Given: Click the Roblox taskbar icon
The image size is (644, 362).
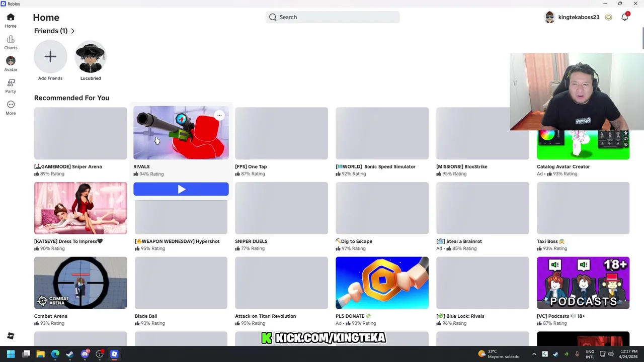Looking at the screenshot, I should coord(114,354).
